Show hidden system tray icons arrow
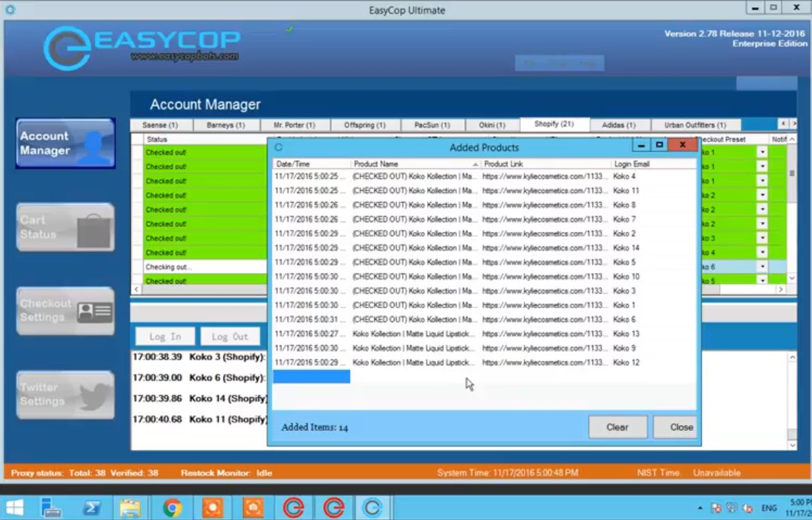 pos(700,508)
